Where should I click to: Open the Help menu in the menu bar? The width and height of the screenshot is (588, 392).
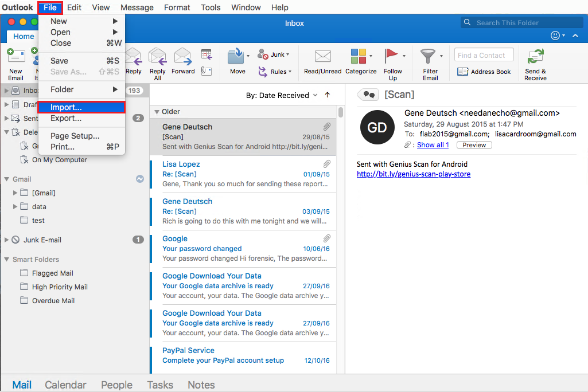tap(280, 7)
